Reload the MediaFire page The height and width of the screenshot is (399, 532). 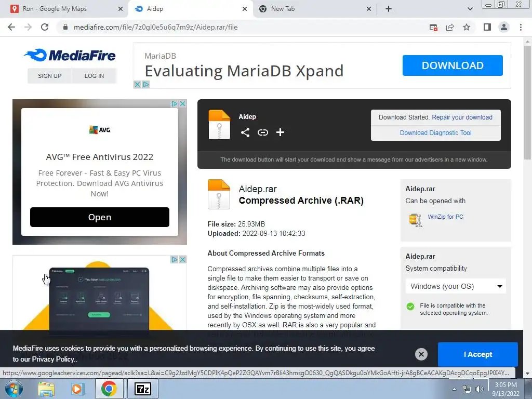coord(45,27)
